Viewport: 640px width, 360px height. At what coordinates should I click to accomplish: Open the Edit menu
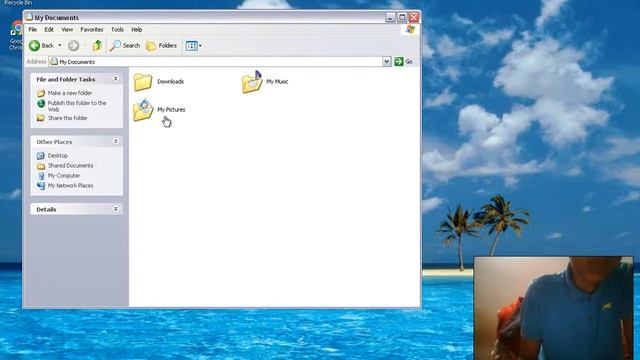(49, 30)
